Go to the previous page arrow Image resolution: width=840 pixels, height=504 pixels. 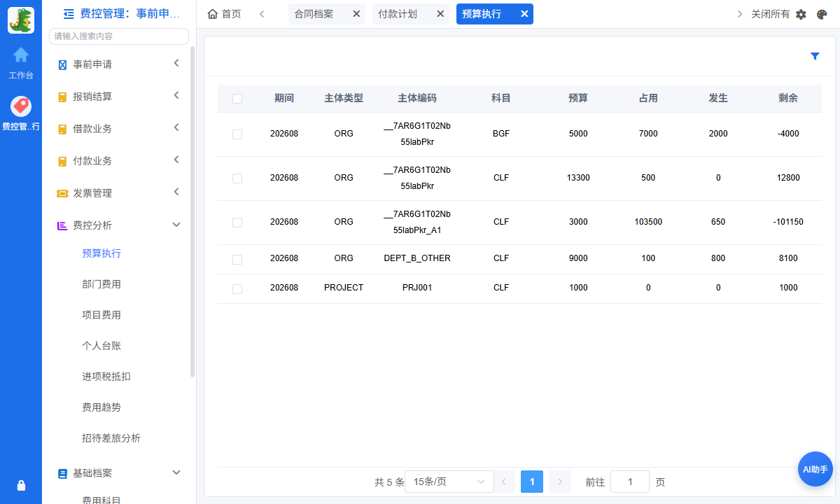pos(504,482)
